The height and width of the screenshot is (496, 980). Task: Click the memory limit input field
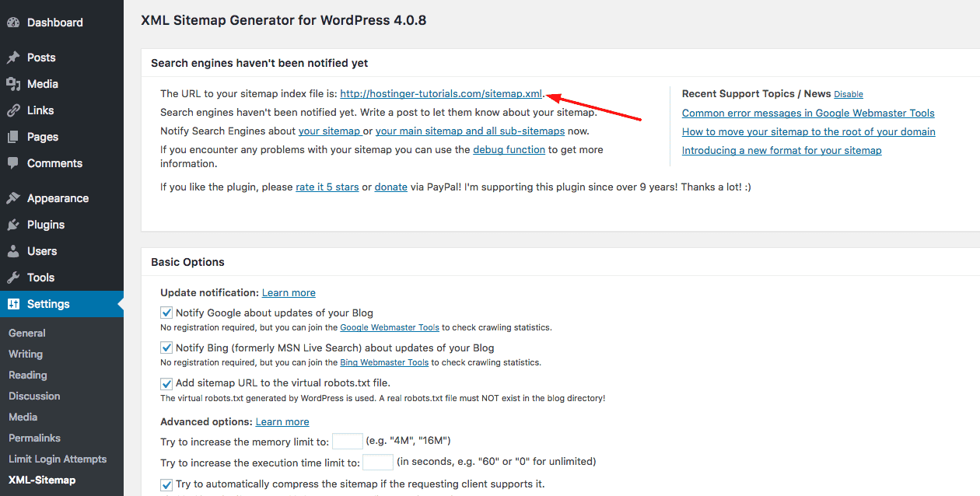(x=347, y=442)
